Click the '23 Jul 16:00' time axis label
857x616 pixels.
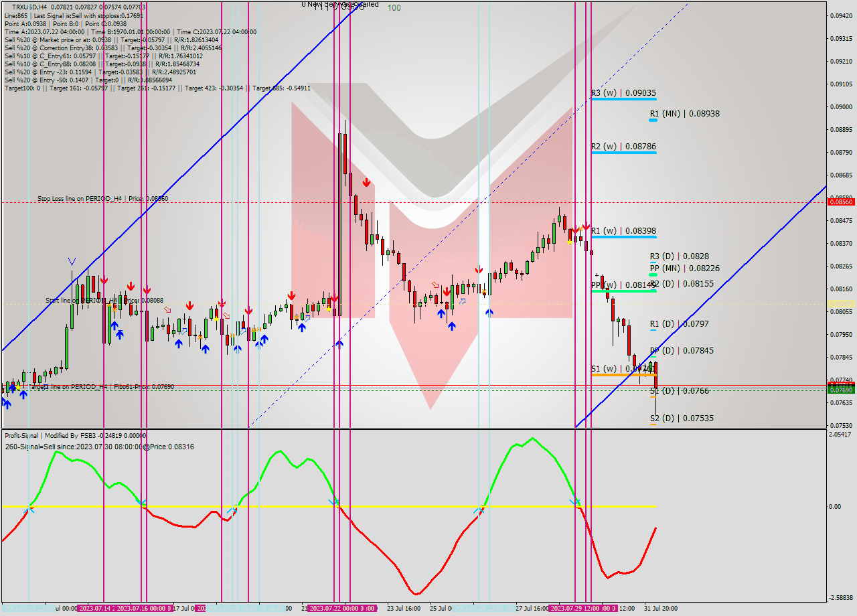(404, 609)
